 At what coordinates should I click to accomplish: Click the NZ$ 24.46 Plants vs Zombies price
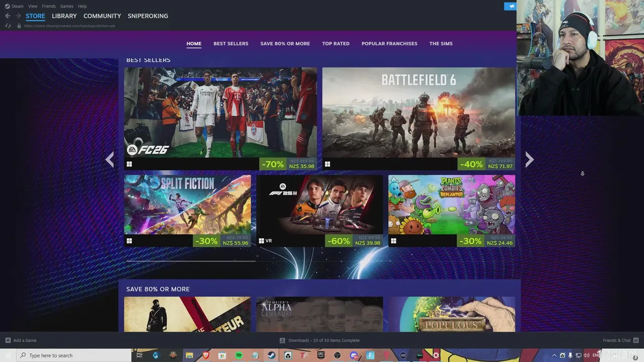[500, 243]
